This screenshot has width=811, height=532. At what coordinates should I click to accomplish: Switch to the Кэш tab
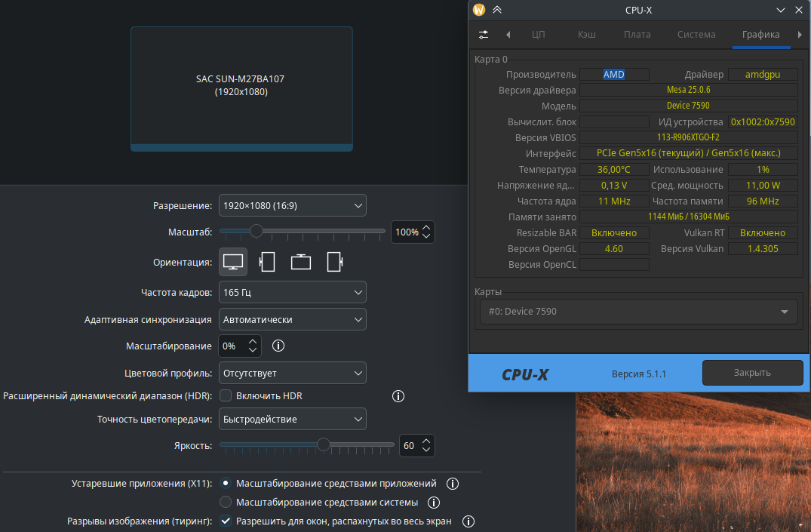pyautogui.click(x=587, y=35)
